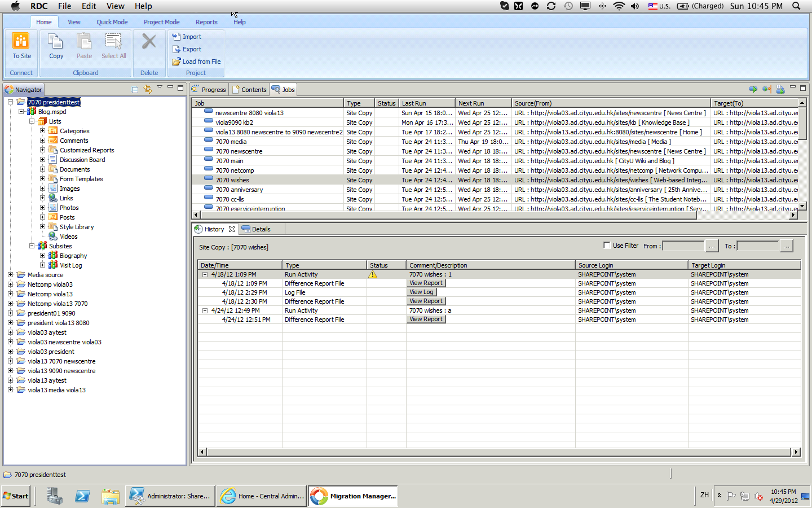
Task: Click the Links list icon
Action: pyautogui.click(x=53, y=198)
